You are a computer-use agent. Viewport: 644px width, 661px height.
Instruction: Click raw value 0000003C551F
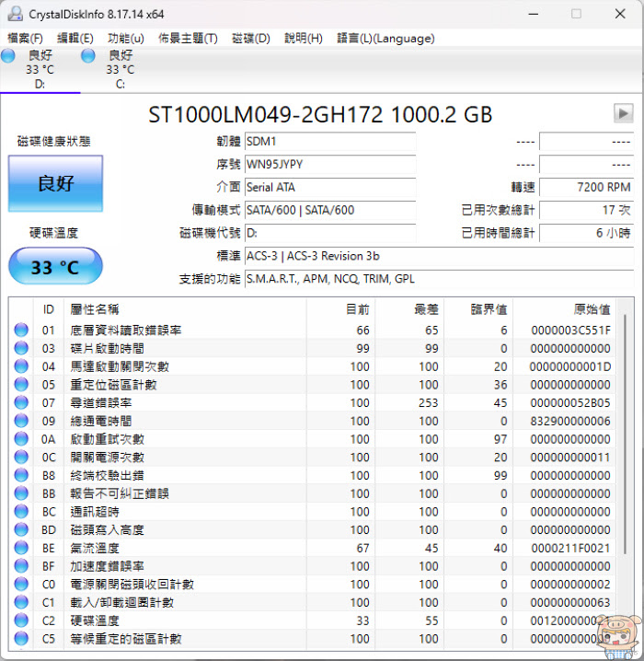[x=570, y=330]
